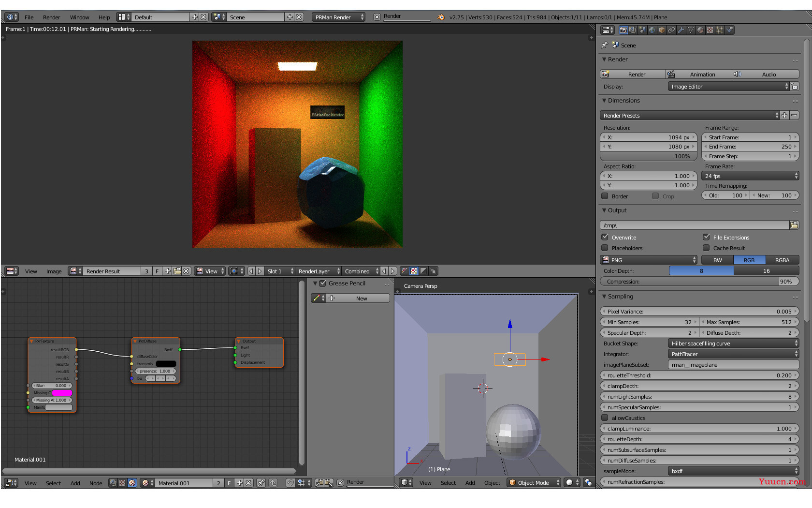Open the Window menu
Image resolution: width=812 pixels, height=508 pixels.
click(79, 17)
